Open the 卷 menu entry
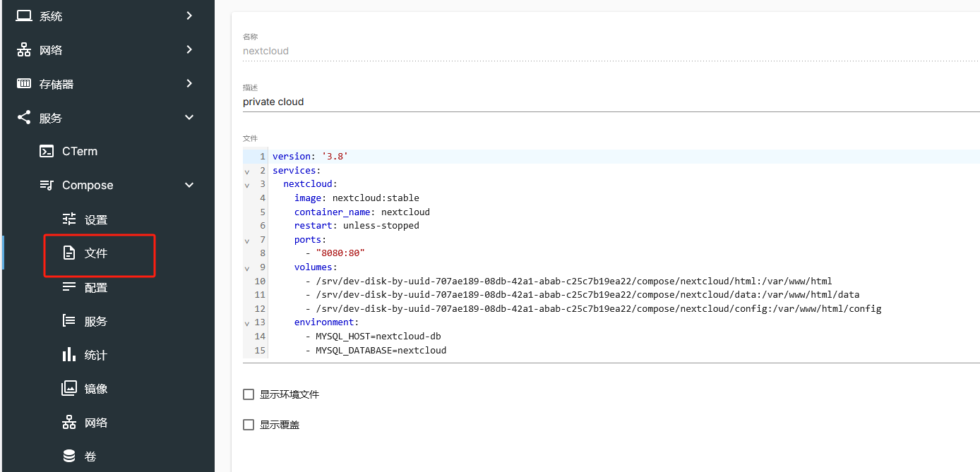Image resolution: width=980 pixels, height=472 pixels. (108, 456)
